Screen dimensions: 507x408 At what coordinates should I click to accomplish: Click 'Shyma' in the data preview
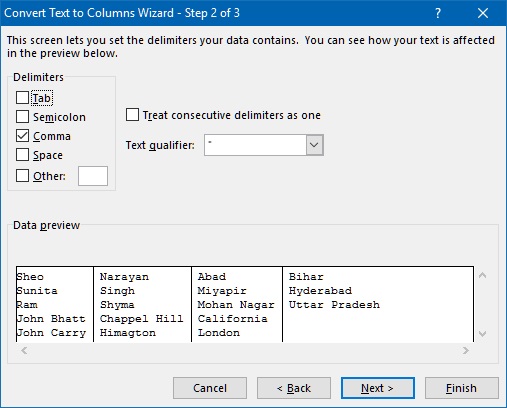(117, 305)
